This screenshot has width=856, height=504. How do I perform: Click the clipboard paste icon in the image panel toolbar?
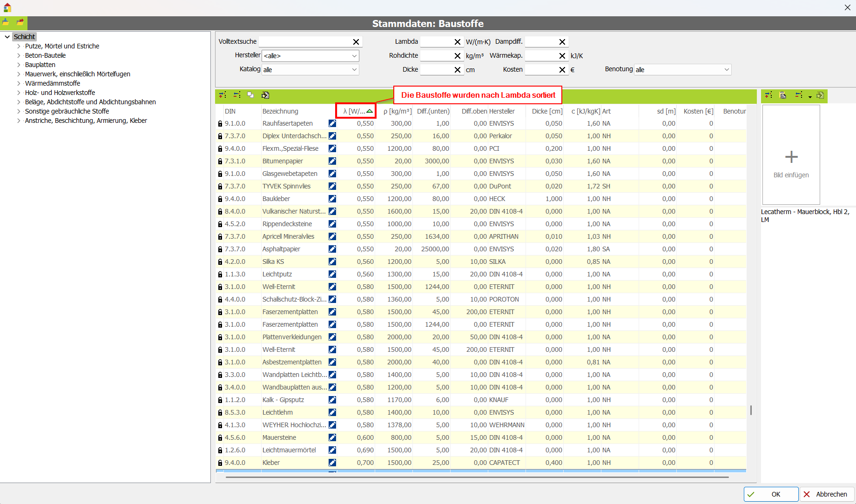(x=783, y=95)
